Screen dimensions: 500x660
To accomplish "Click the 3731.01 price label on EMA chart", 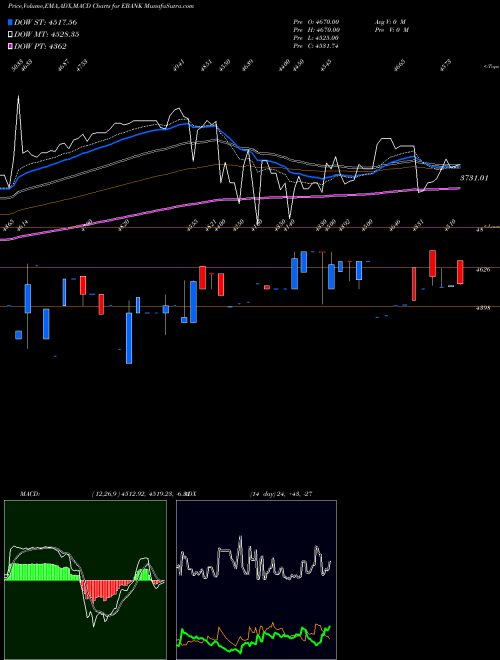I will tap(474, 178).
